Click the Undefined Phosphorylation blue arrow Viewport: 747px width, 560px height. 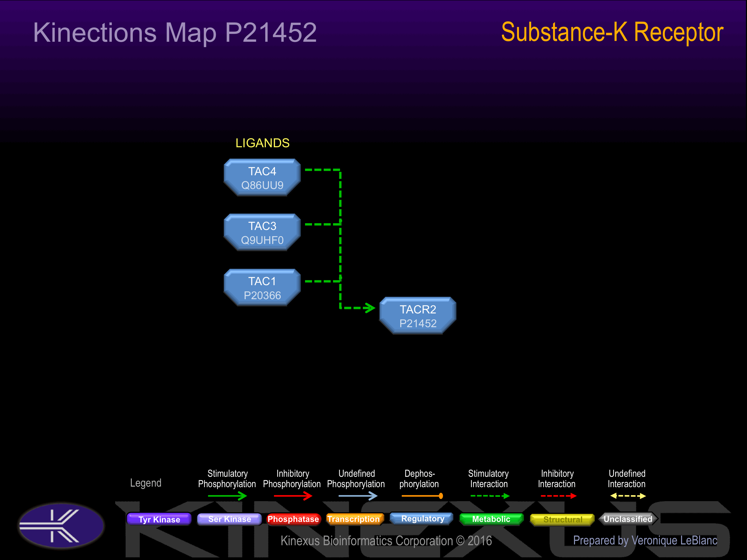358,496
